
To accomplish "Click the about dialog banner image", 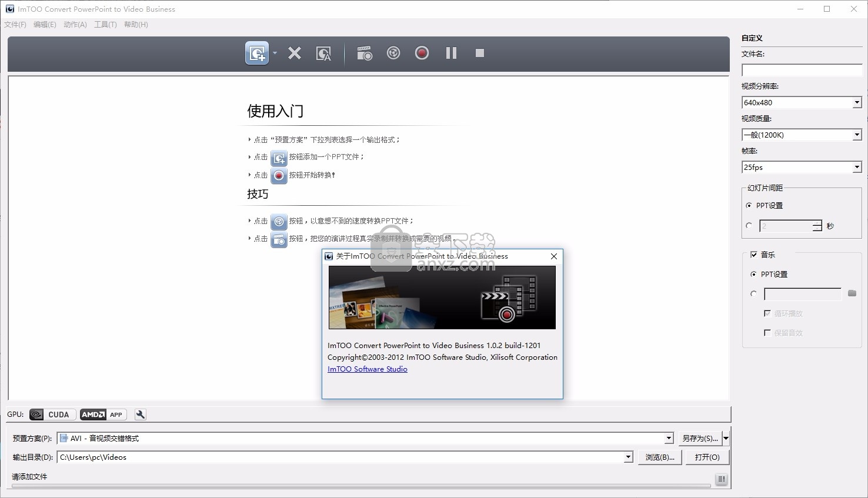I will 442,298.
